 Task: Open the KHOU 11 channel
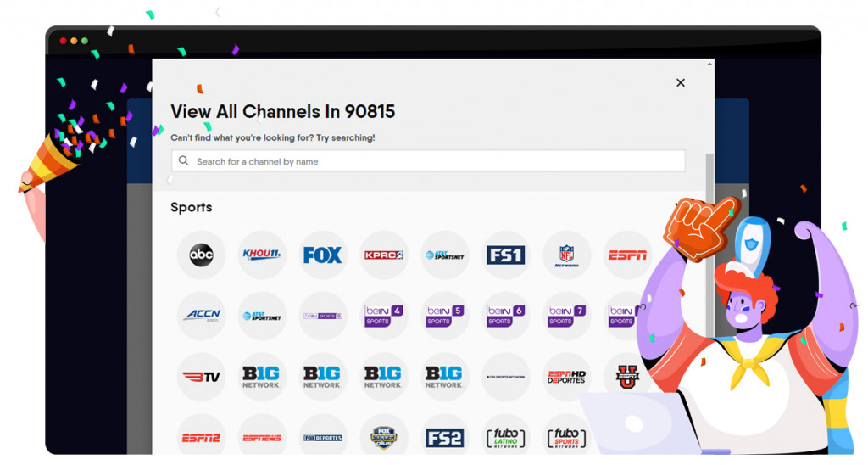click(262, 255)
